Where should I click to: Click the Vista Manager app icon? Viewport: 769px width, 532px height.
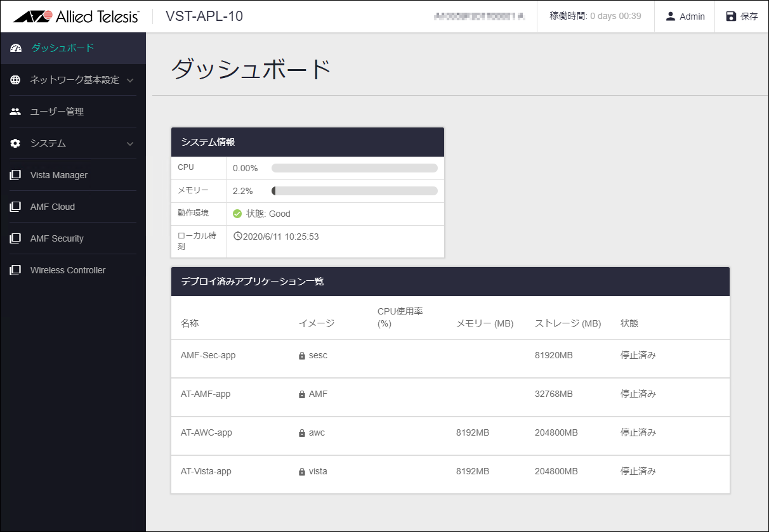(x=16, y=175)
